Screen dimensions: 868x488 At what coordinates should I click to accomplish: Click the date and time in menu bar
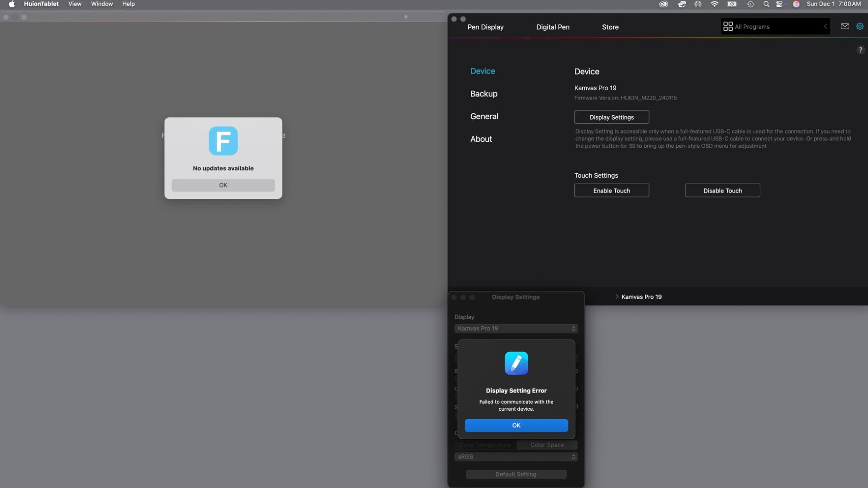(x=833, y=4)
